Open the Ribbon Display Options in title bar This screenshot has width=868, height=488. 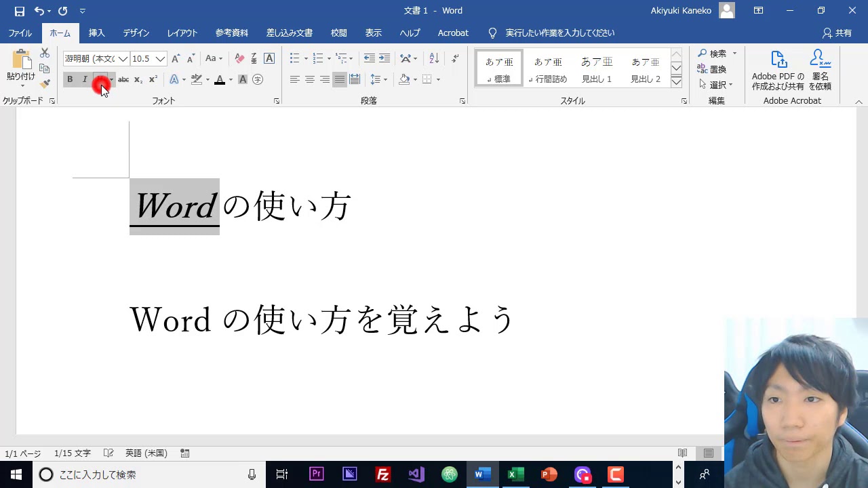click(758, 11)
